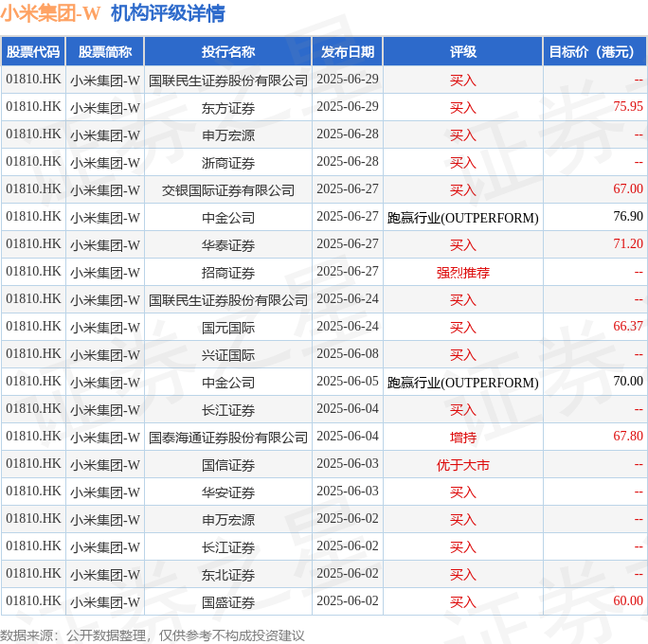648x644 pixels.
Task: Click the 数据来源 footnote text
Action: [x=153, y=635]
